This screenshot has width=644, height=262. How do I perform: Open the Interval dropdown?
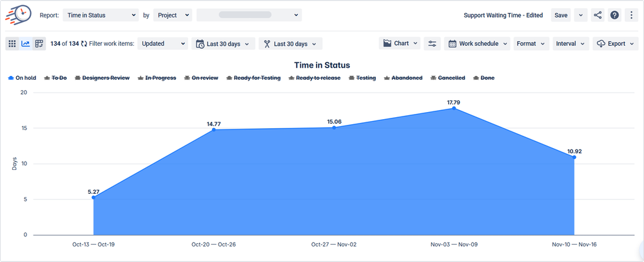tap(571, 44)
